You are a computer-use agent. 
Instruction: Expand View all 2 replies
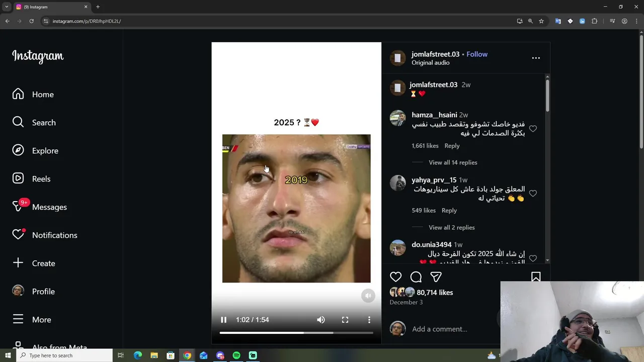pyautogui.click(x=452, y=227)
